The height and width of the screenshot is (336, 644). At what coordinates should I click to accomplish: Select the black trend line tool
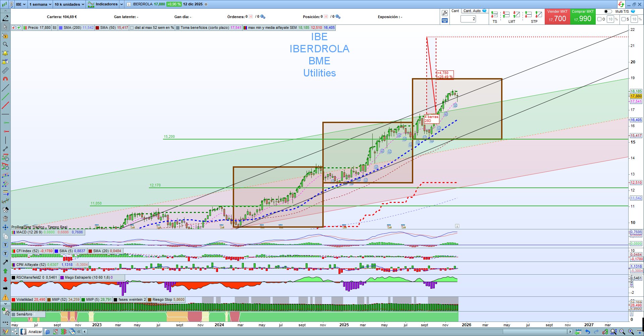tap(5, 88)
